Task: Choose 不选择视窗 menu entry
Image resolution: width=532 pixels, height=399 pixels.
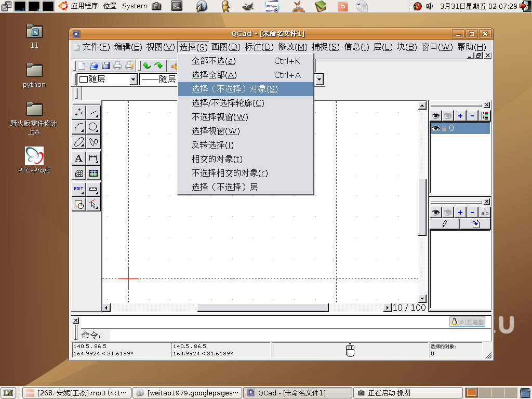Action: (246, 117)
